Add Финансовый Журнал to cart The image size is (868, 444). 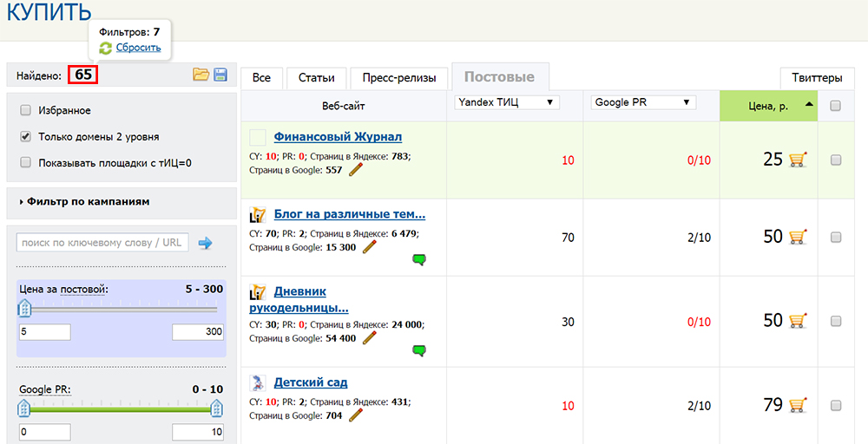[x=798, y=160]
